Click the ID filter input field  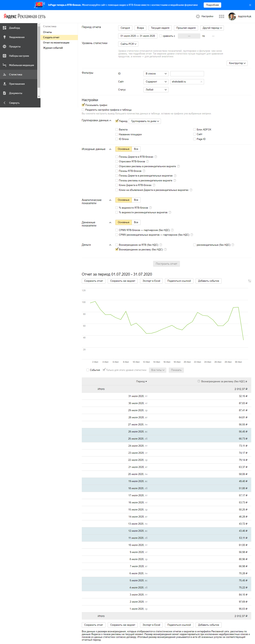click(187, 74)
